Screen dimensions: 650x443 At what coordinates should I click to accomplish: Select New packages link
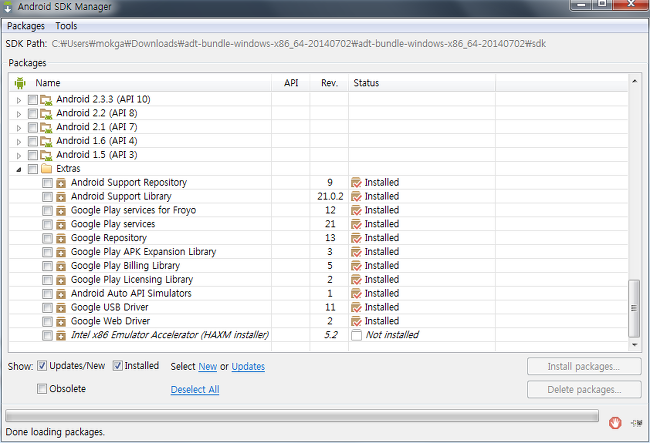pyautogui.click(x=208, y=366)
